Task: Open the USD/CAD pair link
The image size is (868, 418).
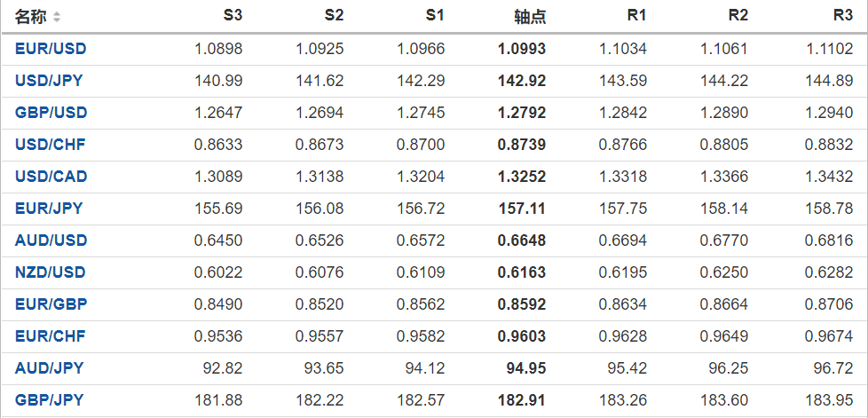Action: (x=51, y=177)
